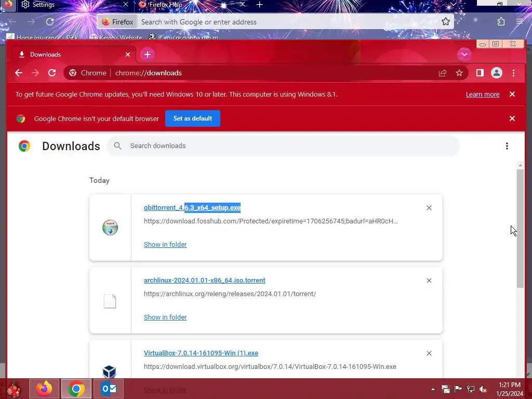Viewport: 532px width, 399px height.
Task: Open Learn more about Windows updates
Action: [x=483, y=95]
